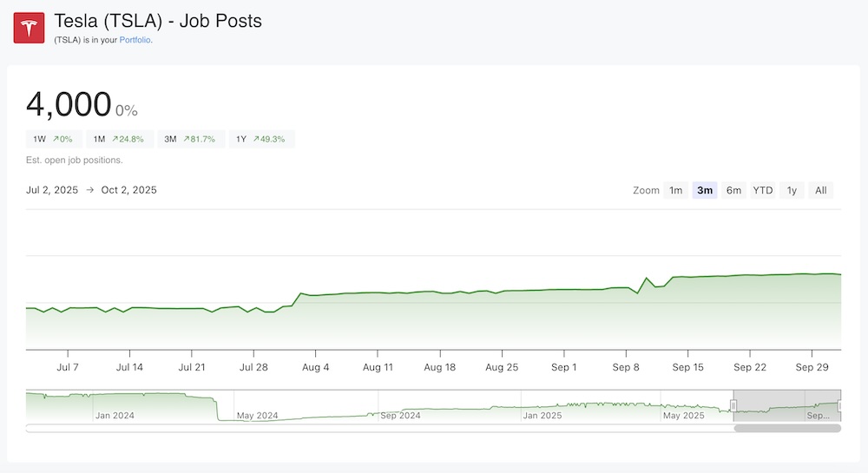Screen dimensions: 868x473
Task: Click the Tesla (TSLA) - Job Posts title
Action: [x=158, y=21]
